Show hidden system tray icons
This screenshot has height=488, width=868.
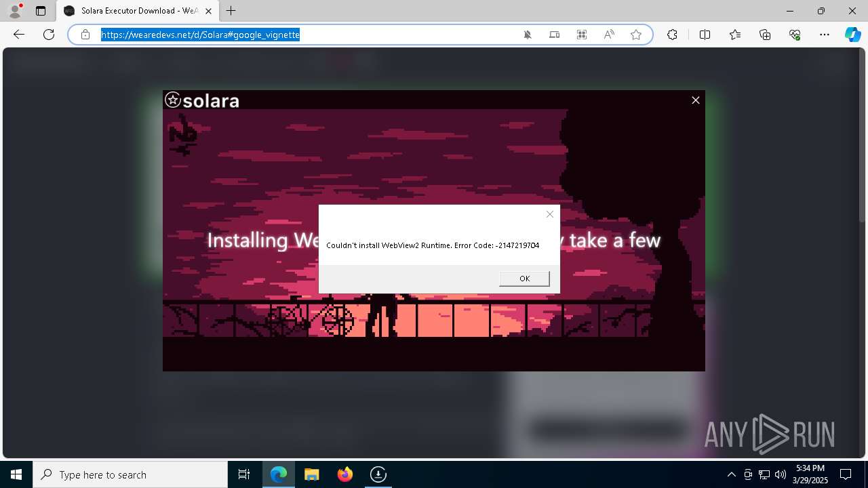pos(731,474)
